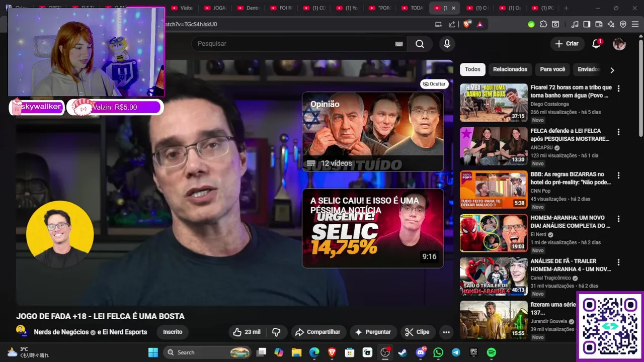The height and width of the screenshot is (362, 644).
Task: Open Steam from the taskbar
Action: point(403,352)
